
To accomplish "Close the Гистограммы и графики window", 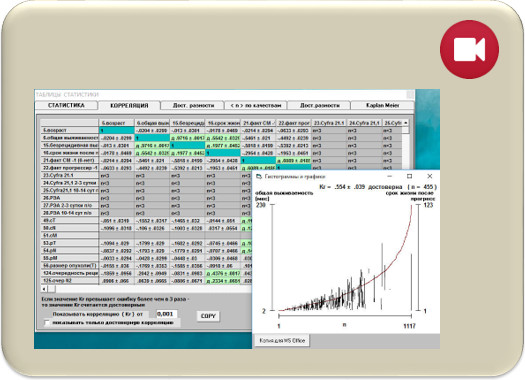I will click(430, 176).
